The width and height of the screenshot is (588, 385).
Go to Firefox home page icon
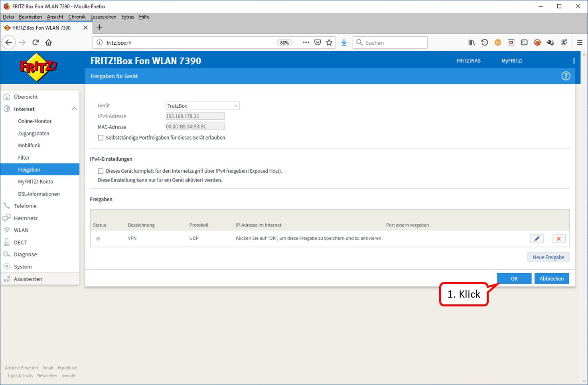(49, 42)
